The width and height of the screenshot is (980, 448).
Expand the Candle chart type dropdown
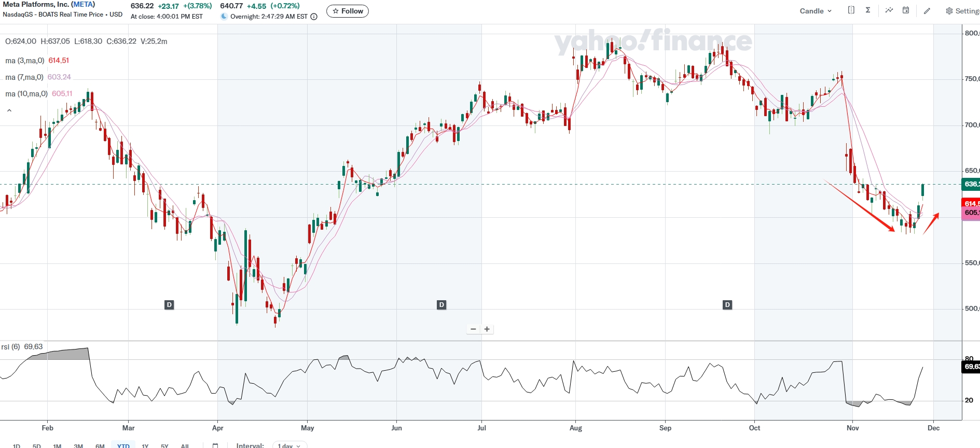click(x=815, y=11)
